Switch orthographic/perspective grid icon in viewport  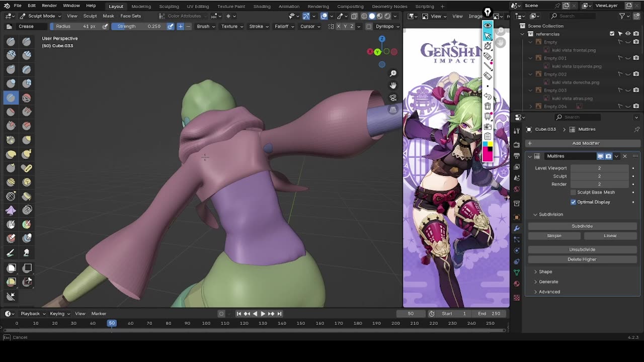click(393, 110)
